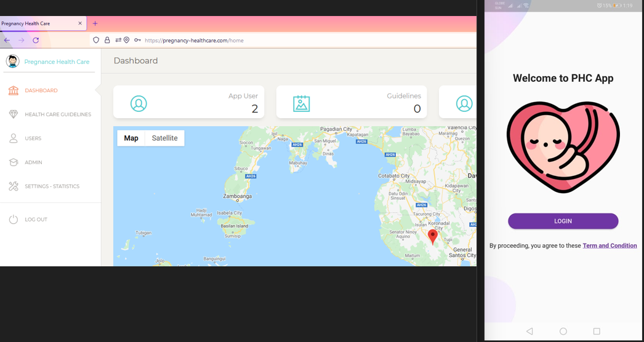The width and height of the screenshot is (644, 342).
Task: Click the permissions icon in address bar
Action: click(118, 40)
